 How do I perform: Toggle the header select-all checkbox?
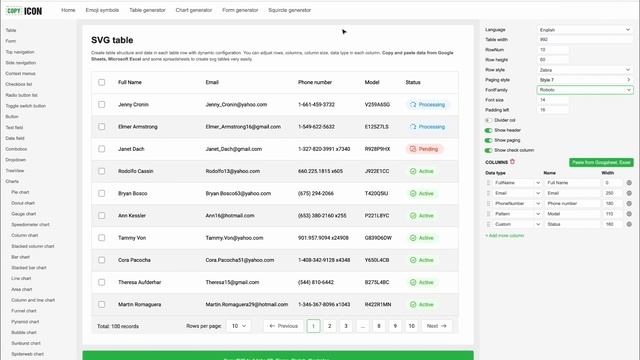(102, 82)
